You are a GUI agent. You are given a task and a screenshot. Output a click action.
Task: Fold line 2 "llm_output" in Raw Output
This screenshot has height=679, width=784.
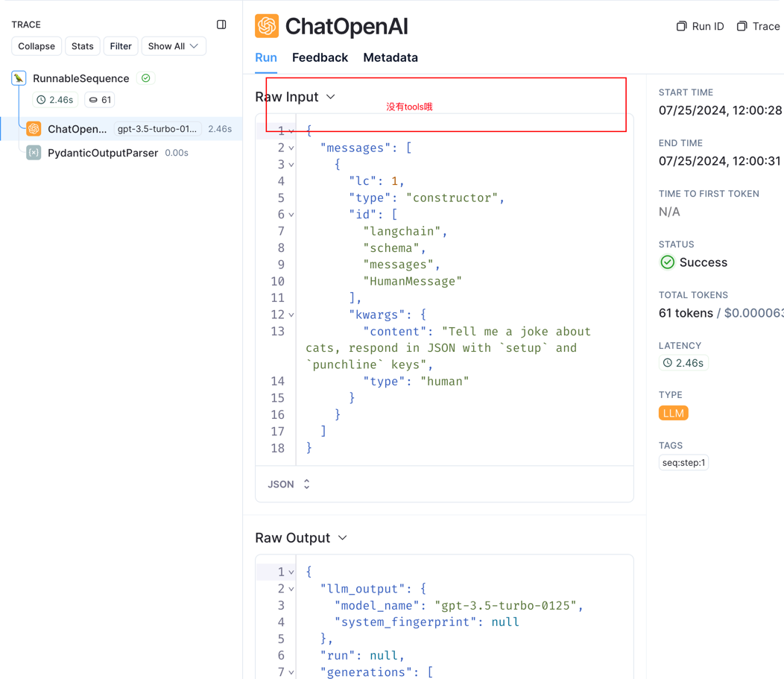[291, 589]
